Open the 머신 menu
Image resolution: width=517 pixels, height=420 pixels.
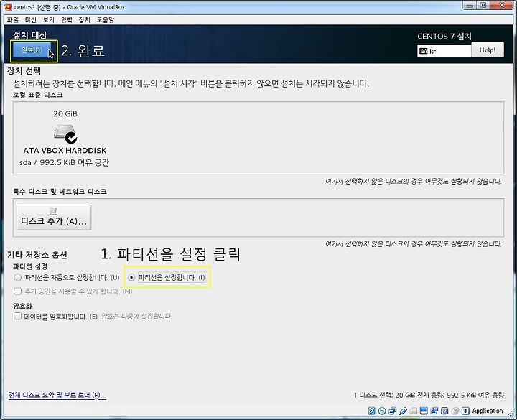point(31,20)
